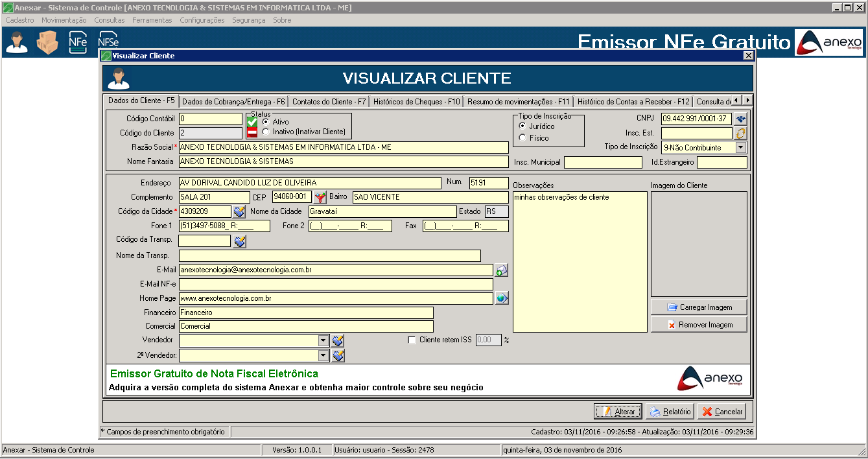
Task: Close the Visualizar Cliente dialog
Action: [x=748, y=56]
